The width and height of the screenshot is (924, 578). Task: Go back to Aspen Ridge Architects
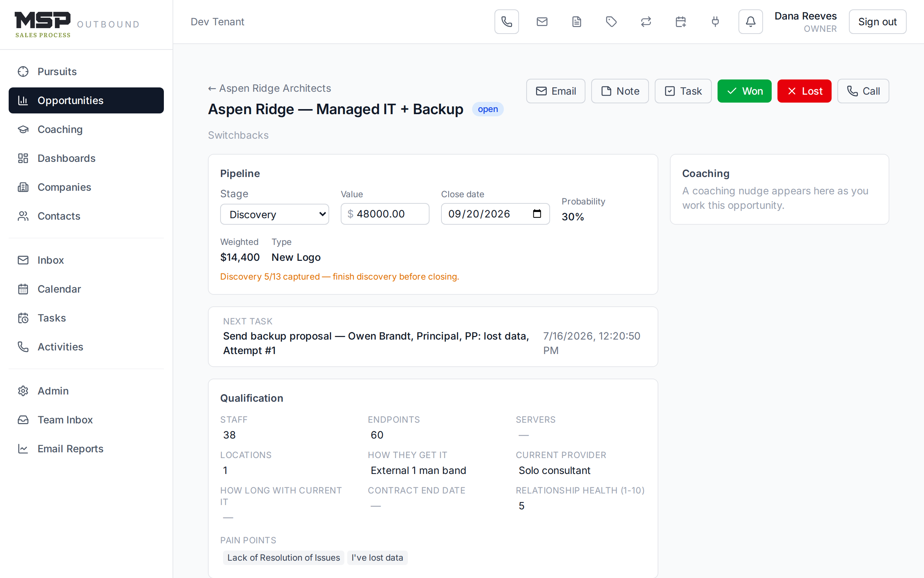click(270, 88)
